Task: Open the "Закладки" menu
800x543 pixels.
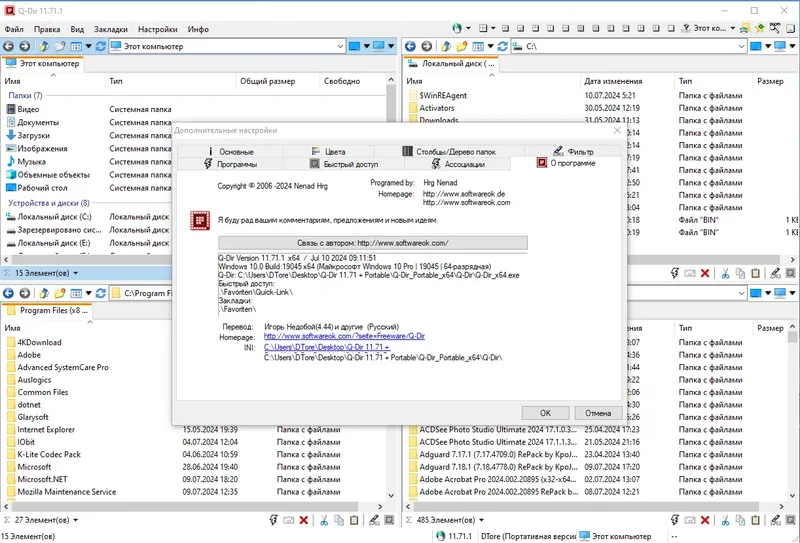Action: coord(111,29)
